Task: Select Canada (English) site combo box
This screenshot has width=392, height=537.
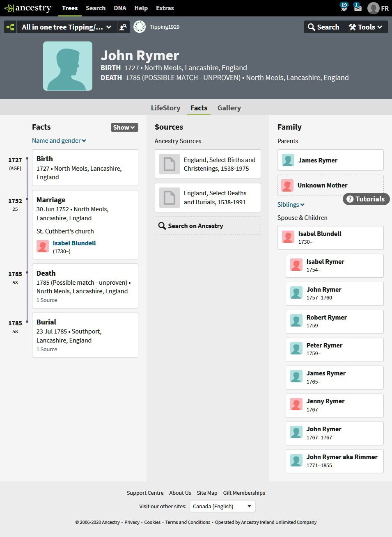Action: pos(222,506)
